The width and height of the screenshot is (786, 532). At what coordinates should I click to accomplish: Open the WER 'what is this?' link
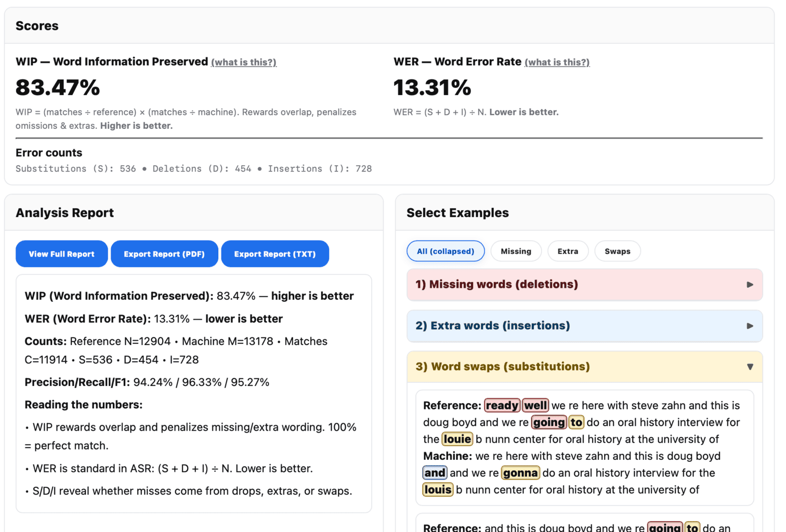pyautogui.click(x=557, y=62)
